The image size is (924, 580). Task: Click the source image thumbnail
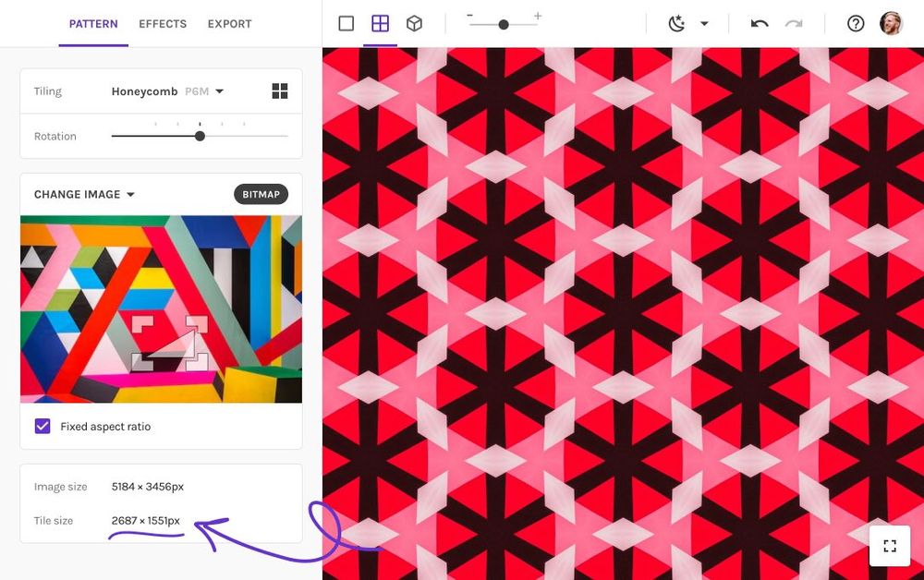pyautogui.click(x=161, y=308)
